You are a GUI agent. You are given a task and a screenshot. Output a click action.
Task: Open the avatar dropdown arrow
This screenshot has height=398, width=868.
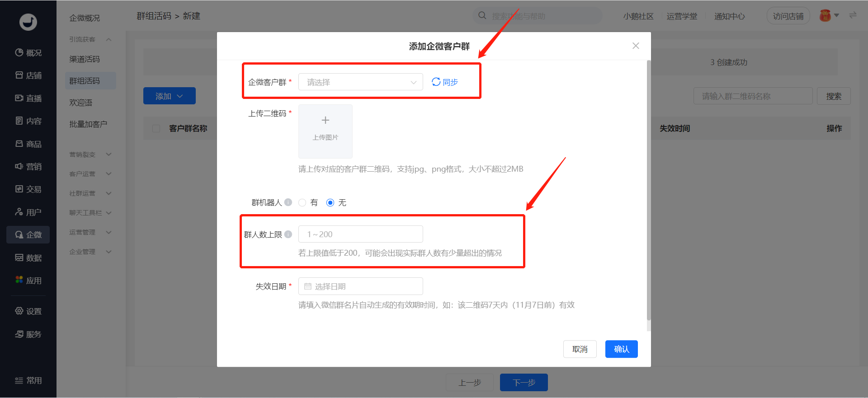(836, 15)
